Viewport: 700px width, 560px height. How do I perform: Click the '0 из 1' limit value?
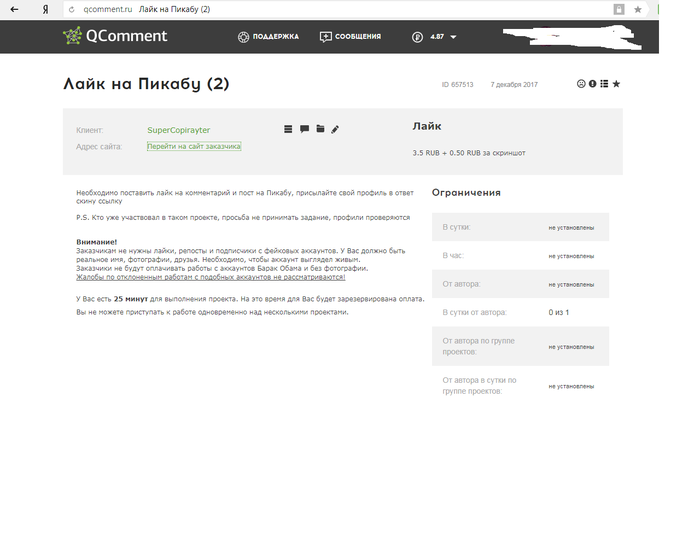point(558,312)
